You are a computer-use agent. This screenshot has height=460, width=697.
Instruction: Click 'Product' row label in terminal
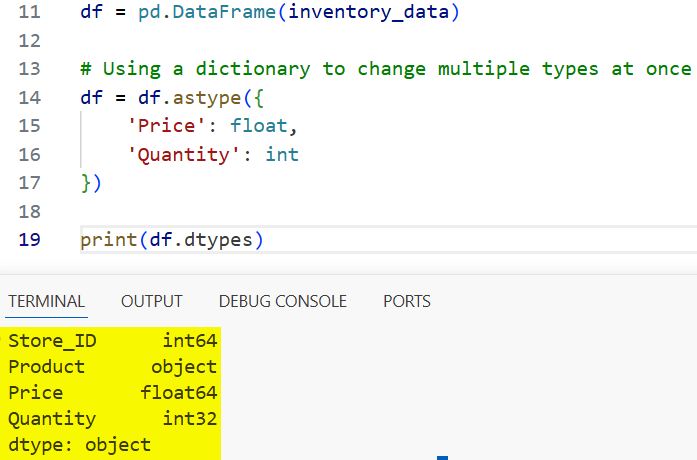[47, 367]
